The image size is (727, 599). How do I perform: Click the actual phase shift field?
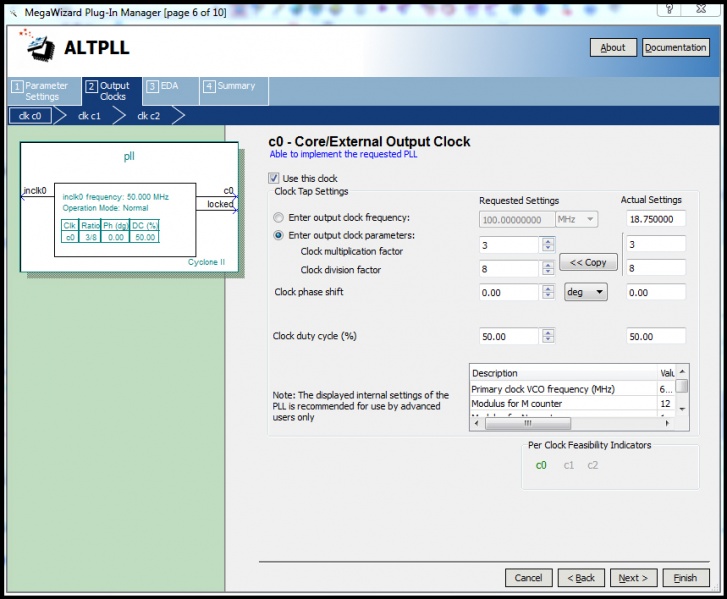point(656,292)
